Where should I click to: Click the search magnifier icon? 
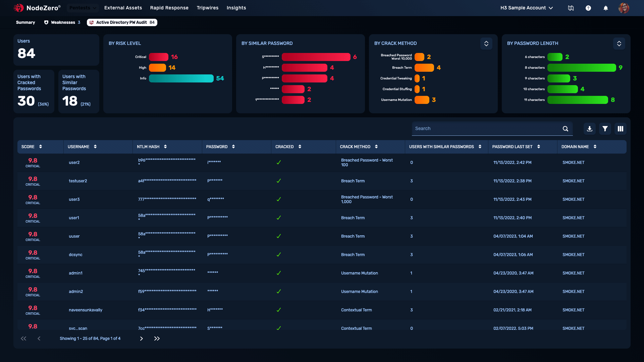pyautogui.click(x=566, y=129)
